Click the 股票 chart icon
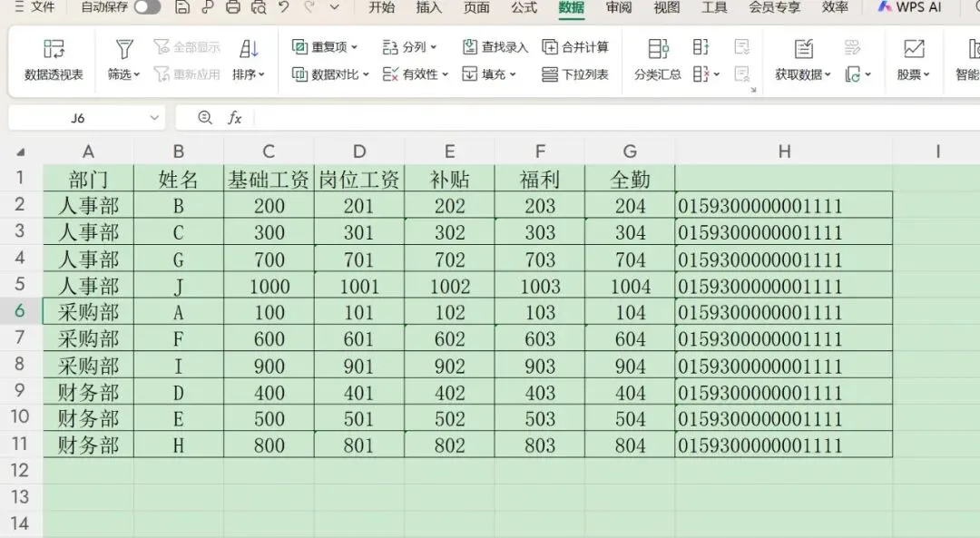Image resolution: width=980 pixels, height=538 pixels. (914, 49)
